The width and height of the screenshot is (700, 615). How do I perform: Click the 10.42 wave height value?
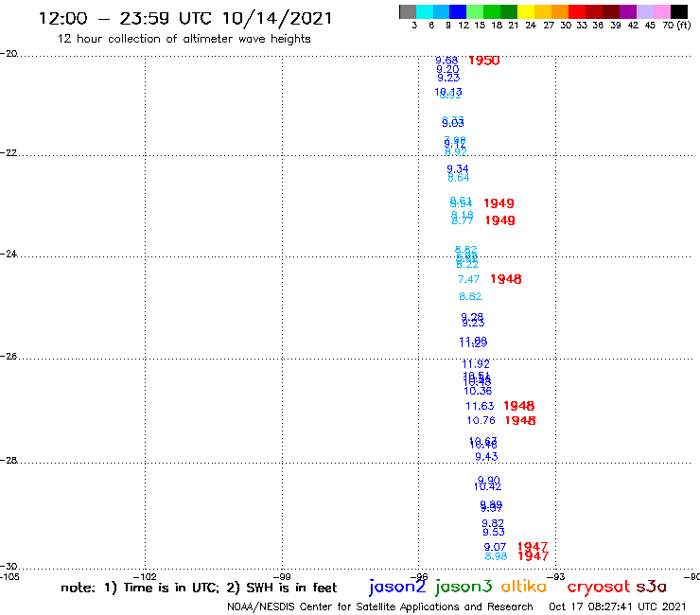coord(487,486)
